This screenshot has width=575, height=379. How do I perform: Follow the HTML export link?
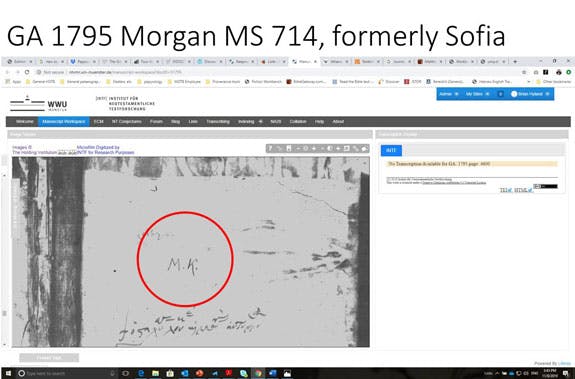tap(523, 190)
